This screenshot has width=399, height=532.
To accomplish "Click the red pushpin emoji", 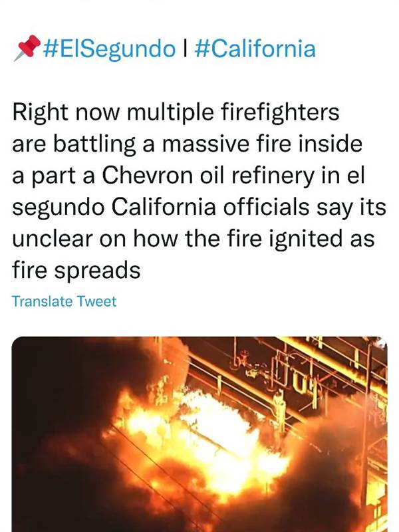I will pyautogui.click(x=27, y=48).
